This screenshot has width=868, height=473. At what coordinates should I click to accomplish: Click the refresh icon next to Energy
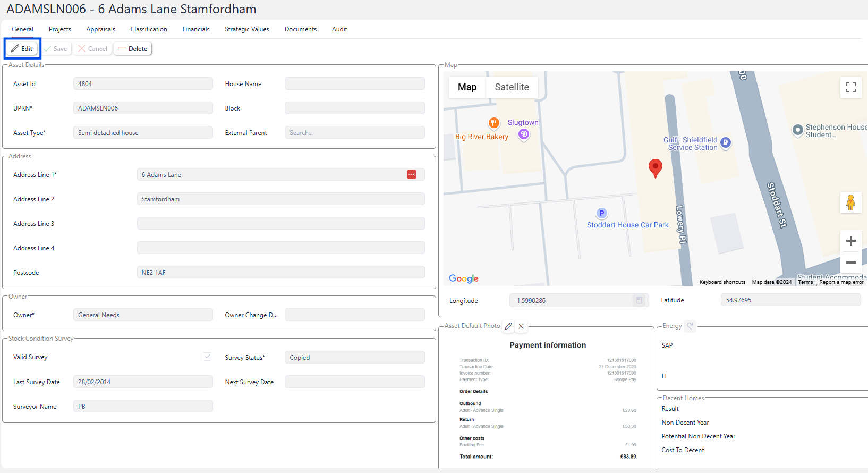point(690,326)
